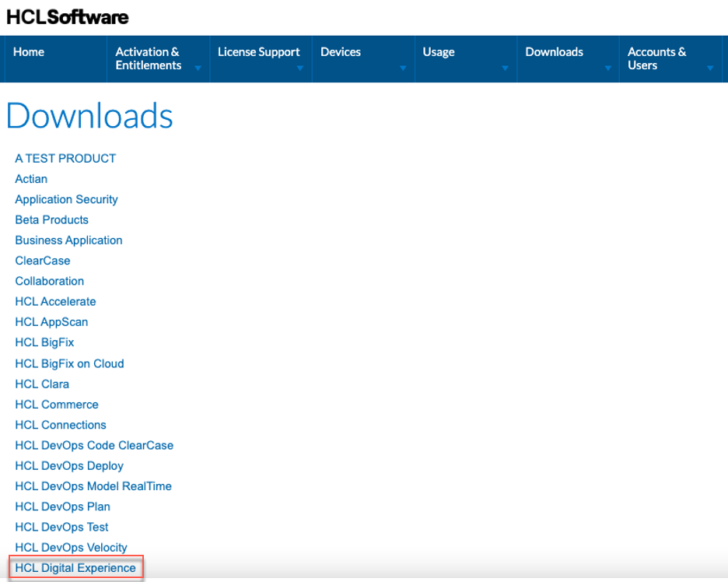This screenshot has height=582, width=728.
Task: Select the Usage navigation tab
Action: tap(439, 51)
